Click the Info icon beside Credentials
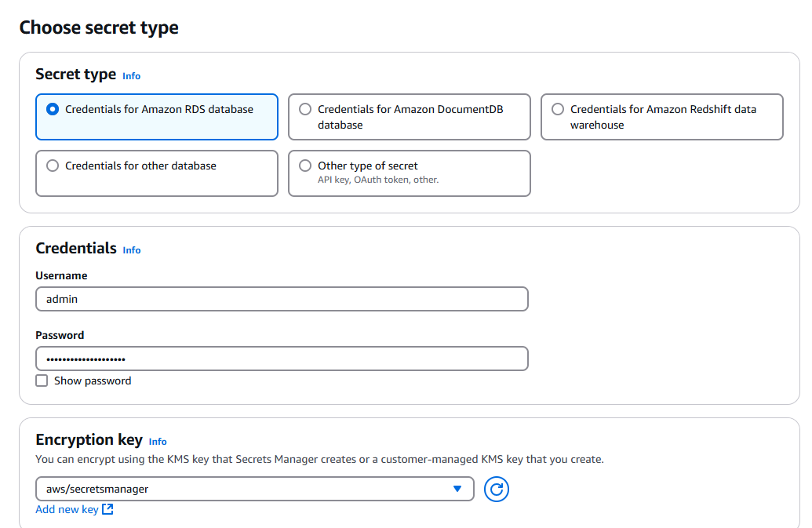Image resolution: width=812 pixels, height=528 pixels. tap(132, 249)
